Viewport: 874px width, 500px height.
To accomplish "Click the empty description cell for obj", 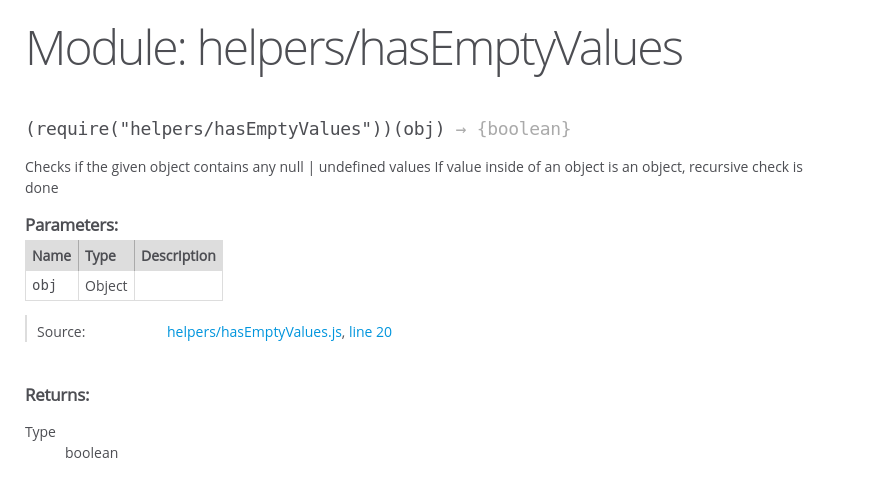I will (178, 285).
